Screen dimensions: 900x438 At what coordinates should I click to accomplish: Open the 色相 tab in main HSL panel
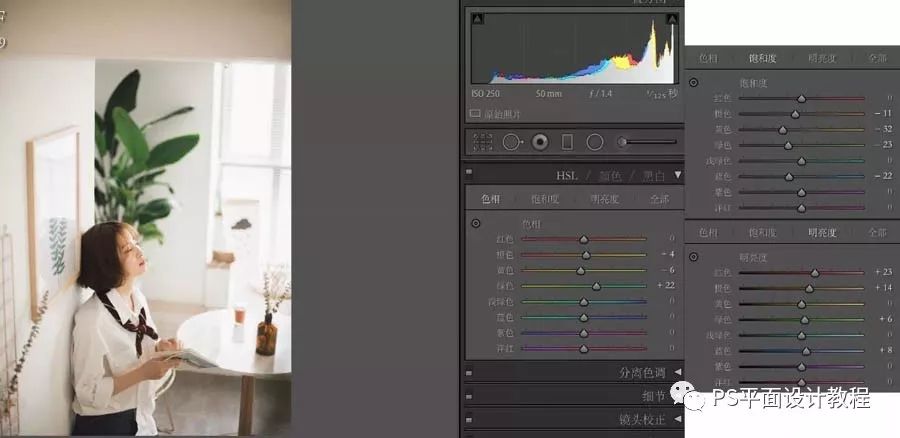click(491, 199)
